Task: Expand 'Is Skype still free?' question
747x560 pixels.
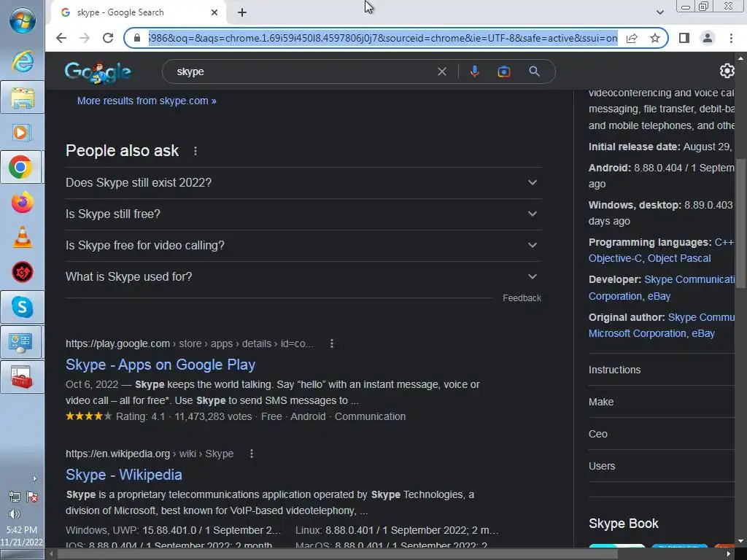Action: pos(303,214)
